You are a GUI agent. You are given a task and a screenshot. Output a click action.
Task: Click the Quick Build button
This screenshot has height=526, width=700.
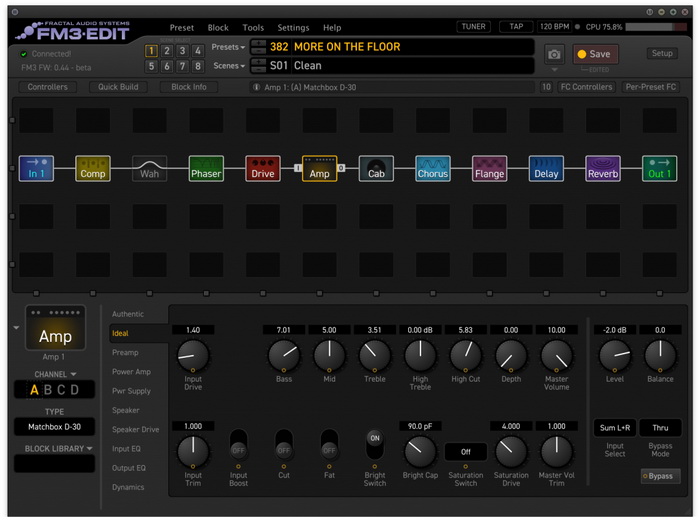[x=118, y=87]
